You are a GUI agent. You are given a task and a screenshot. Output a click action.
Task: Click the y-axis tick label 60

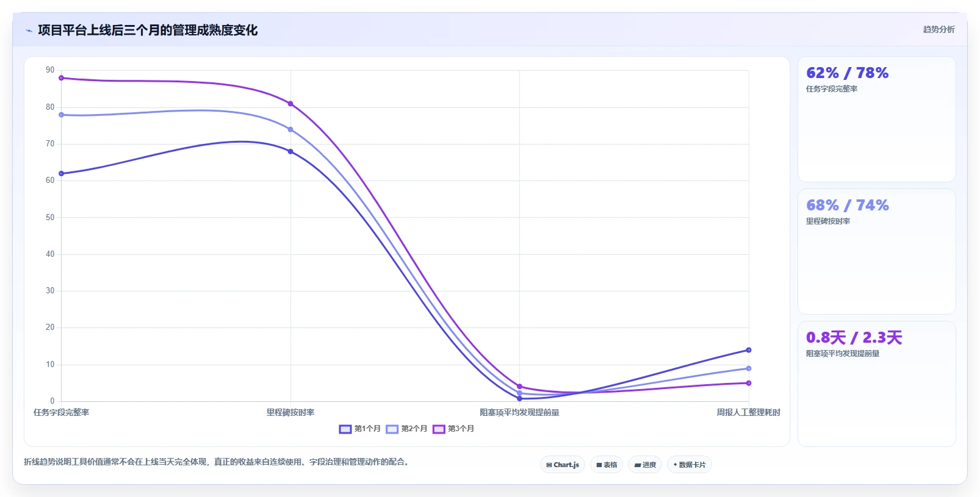(50, 181)
